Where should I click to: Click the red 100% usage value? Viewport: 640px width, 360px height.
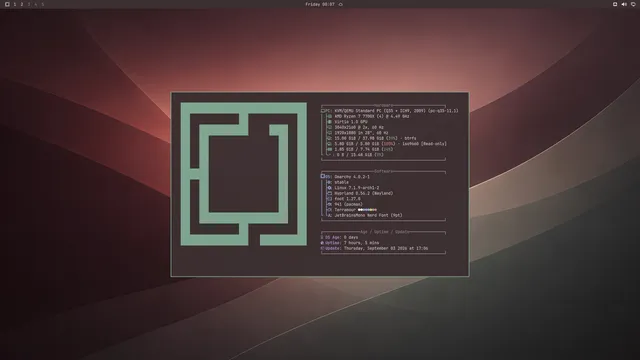click(389, 144)
